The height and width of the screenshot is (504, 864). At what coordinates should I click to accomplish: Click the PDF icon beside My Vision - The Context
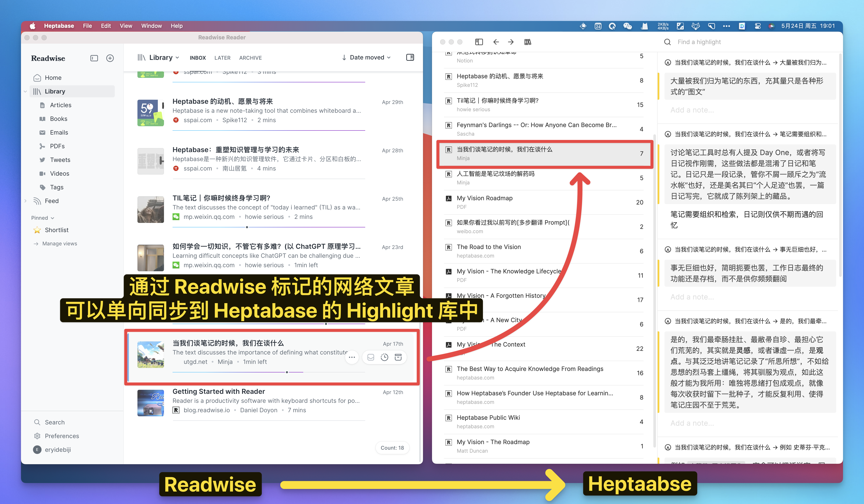pos(448,345)
